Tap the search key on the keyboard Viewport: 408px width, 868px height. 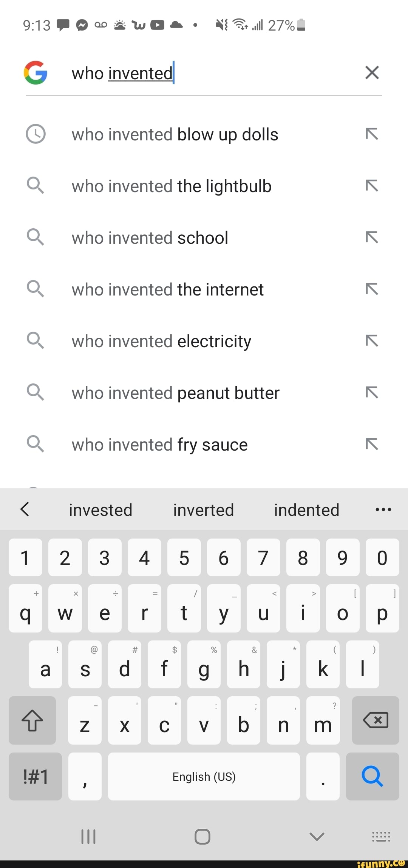point(372,776)
